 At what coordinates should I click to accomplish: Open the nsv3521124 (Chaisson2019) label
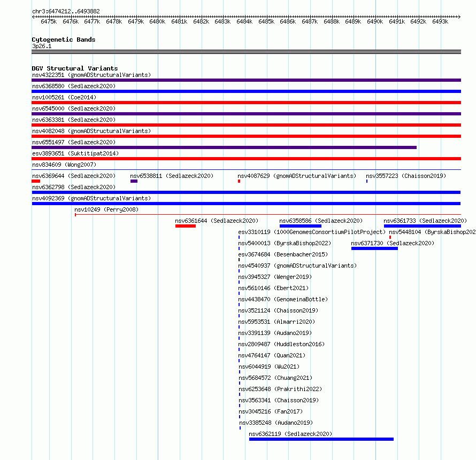coord(278,310)
